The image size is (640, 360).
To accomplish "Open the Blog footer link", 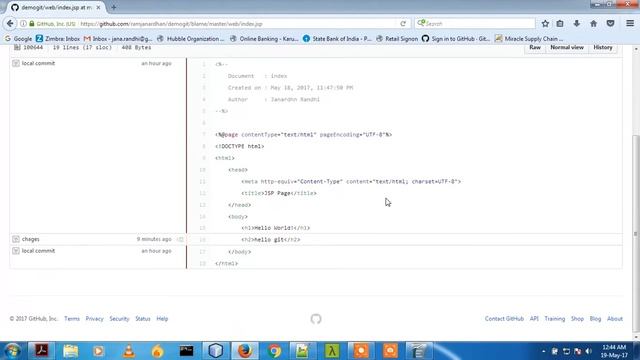I will pos(595,319).
